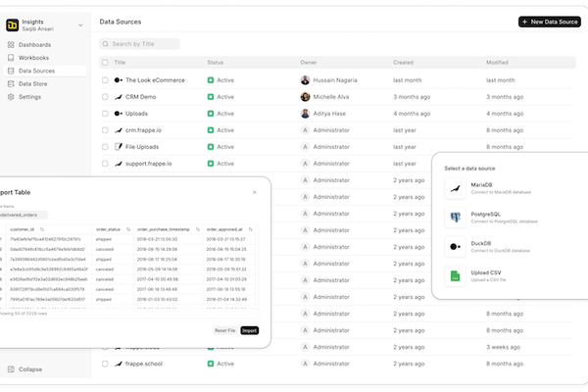The image size is (588, 392).
Task: Click green Active status icon for File Uploads
Action: 211,147
